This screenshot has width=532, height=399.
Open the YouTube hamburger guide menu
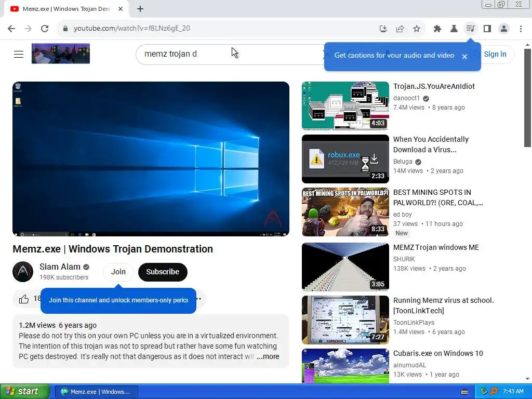click(x=19, y=54)
